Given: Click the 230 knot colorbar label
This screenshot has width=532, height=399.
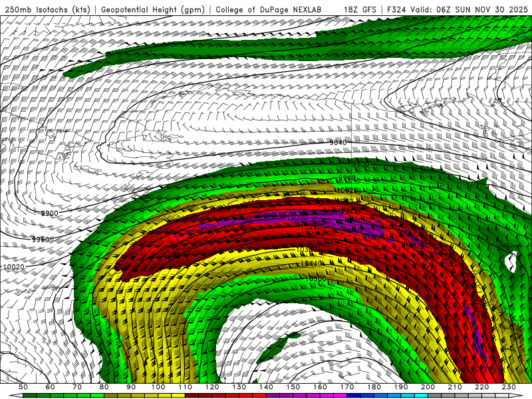Looking at the screenshot, I should point(509,387).
